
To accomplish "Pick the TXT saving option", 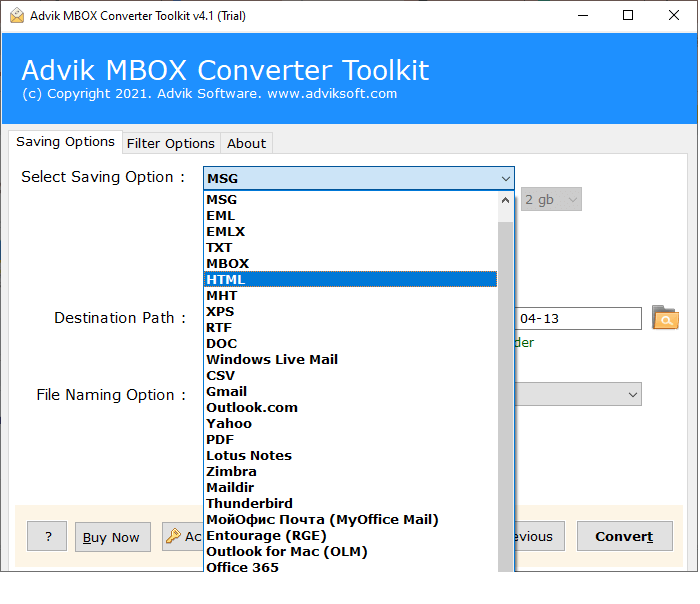I will (x=350, y=248).
